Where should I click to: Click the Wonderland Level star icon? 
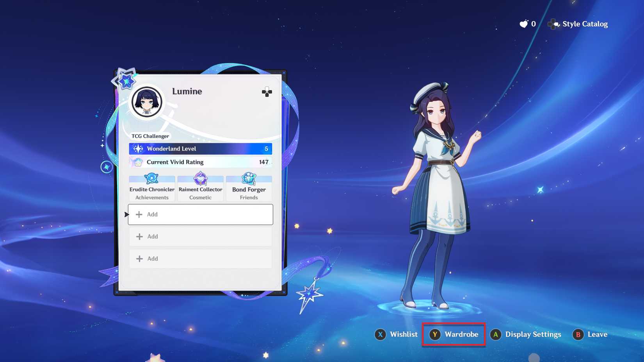click(x=138, y=149)
